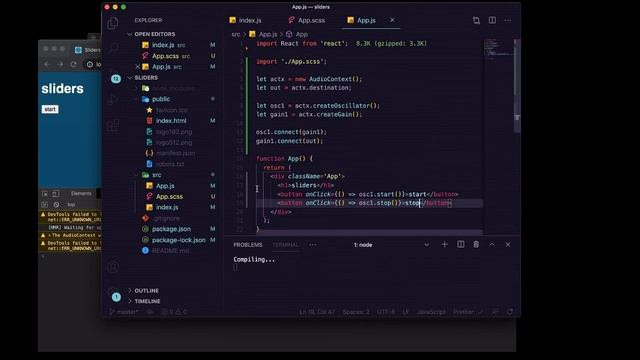Viewport: 640px width, 360px height.
Task: Close the App.js editor tab
Action: [x=392, y=20]
